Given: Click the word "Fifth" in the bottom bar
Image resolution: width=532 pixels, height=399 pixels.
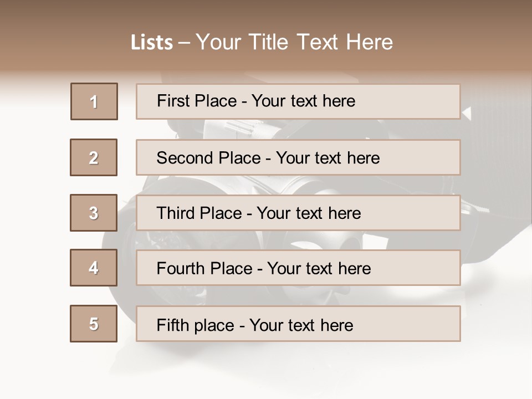Looking at the screenshot, I should [173, 325].
